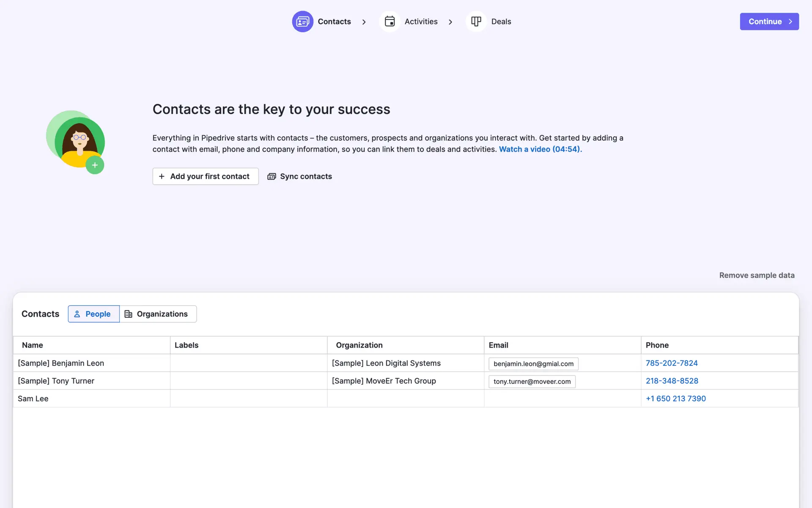
Task: Click the Deals pipeline icon
Action: [x=476, y=22]
